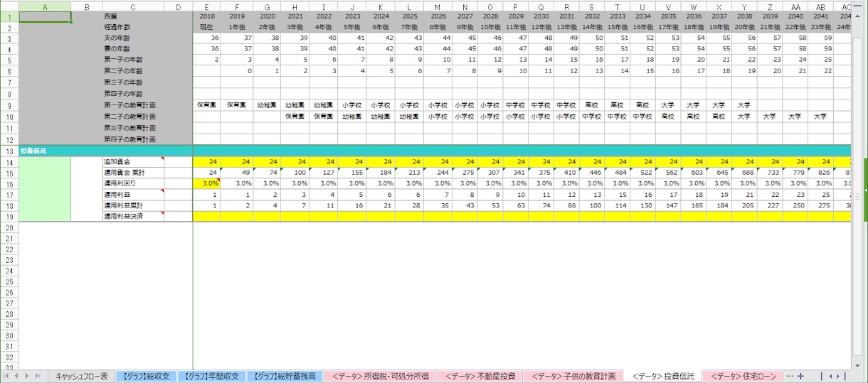Click the next sheet navigation arrow
The height and width of the screenshot is (383, 868).
(x=28, y=376)
